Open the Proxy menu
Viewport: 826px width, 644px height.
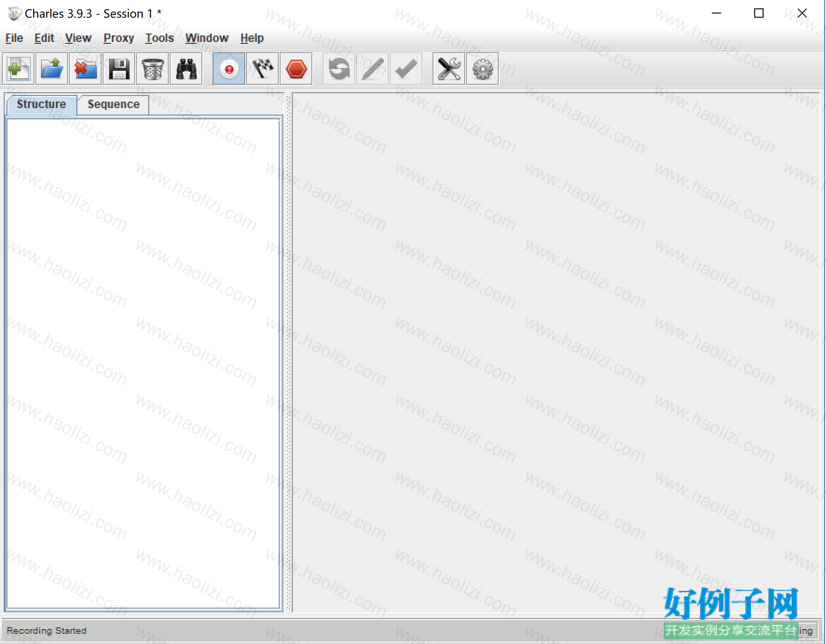[119, 38]
